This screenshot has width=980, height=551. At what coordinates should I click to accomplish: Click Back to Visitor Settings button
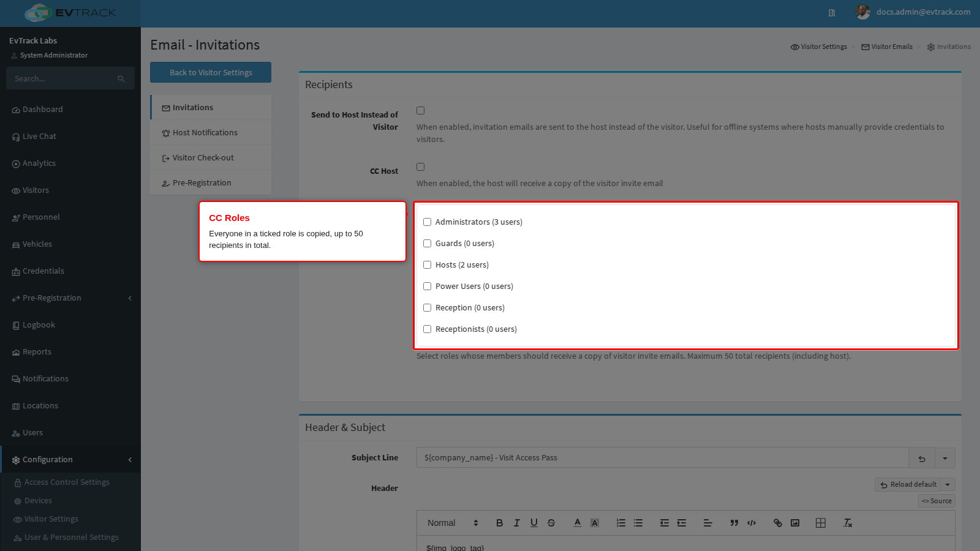click(211, 72)
